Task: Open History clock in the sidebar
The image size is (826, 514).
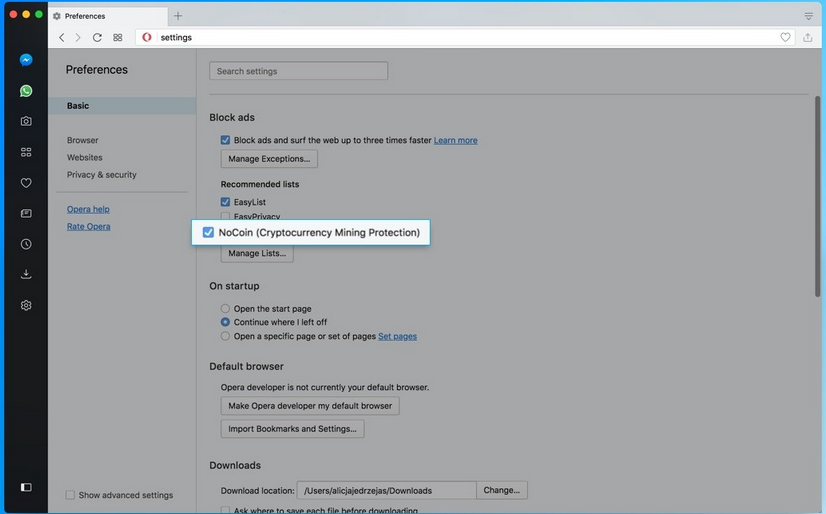Action: 26,244
